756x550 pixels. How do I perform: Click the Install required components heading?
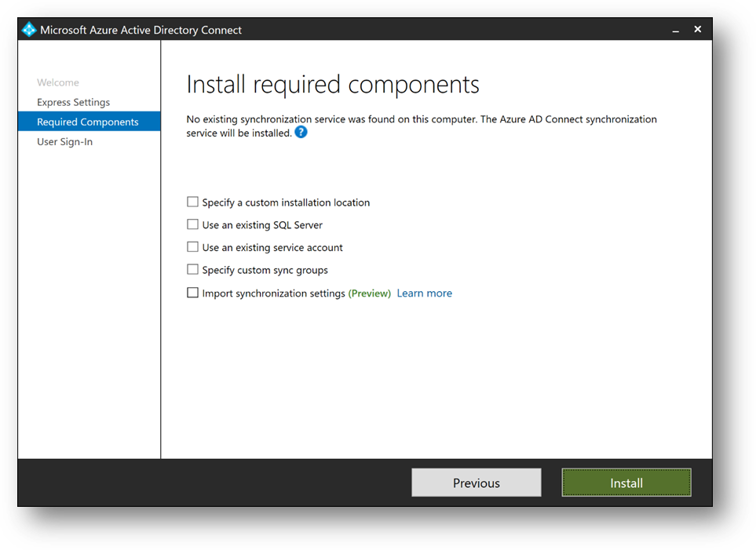(x=333, y=84)
